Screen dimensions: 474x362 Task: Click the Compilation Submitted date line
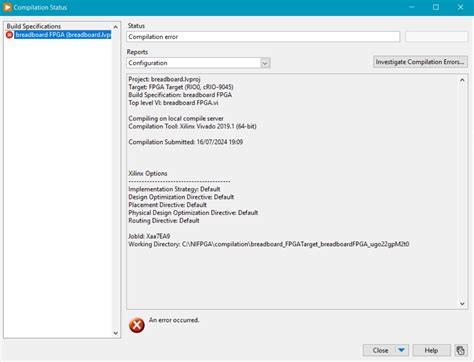pos(186,142)
